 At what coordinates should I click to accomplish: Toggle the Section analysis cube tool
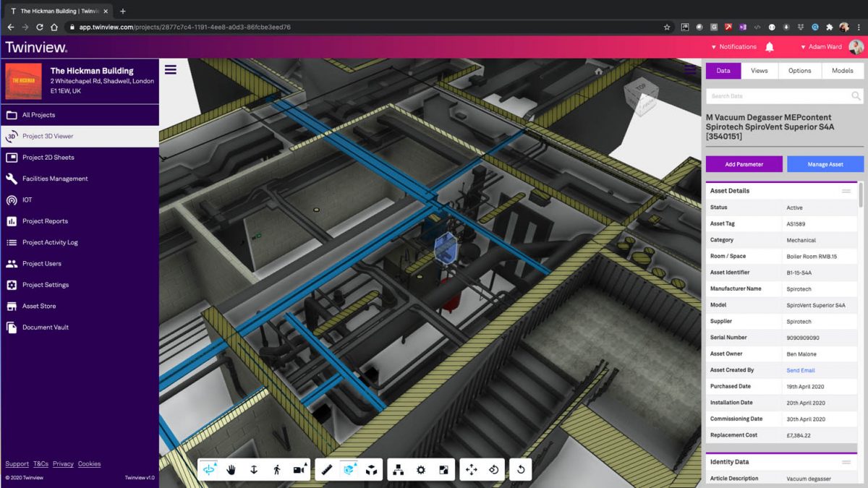tap(349, 470)
